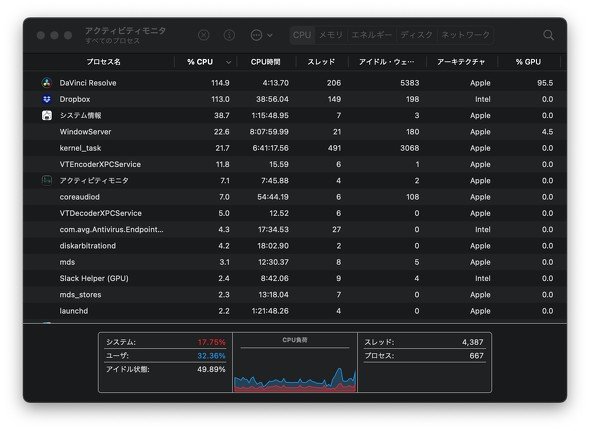Open the ディスク tab

(x=417, y=35)
